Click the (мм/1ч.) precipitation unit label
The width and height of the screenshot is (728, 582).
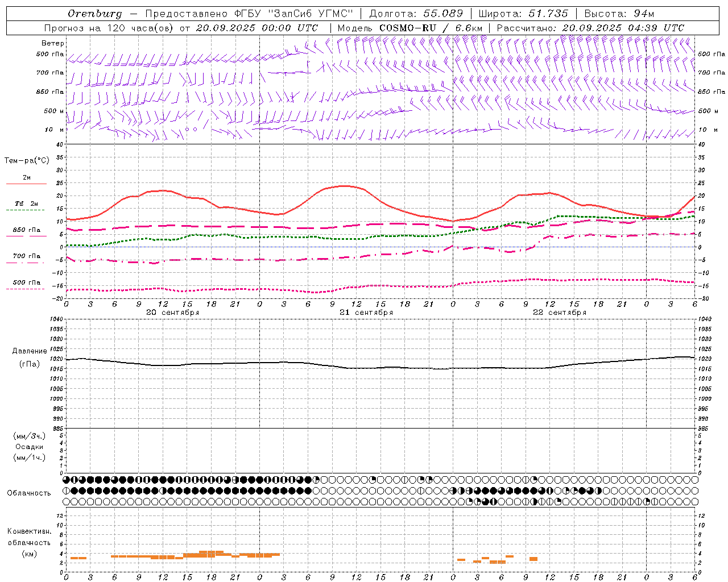[30, 458]
